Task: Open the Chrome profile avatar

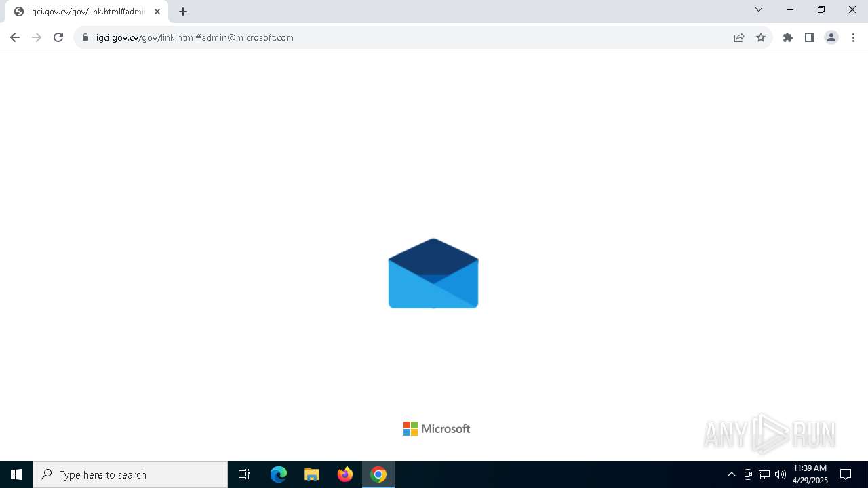Action: [x=831, y=38]
